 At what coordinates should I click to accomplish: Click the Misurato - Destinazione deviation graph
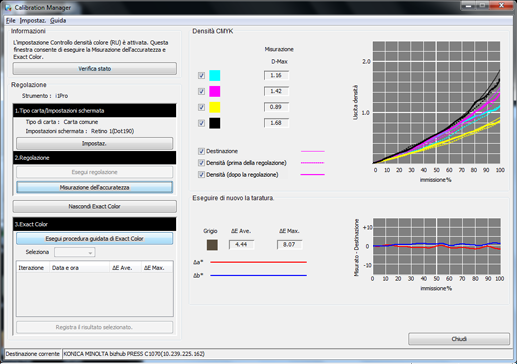point(437,246)
